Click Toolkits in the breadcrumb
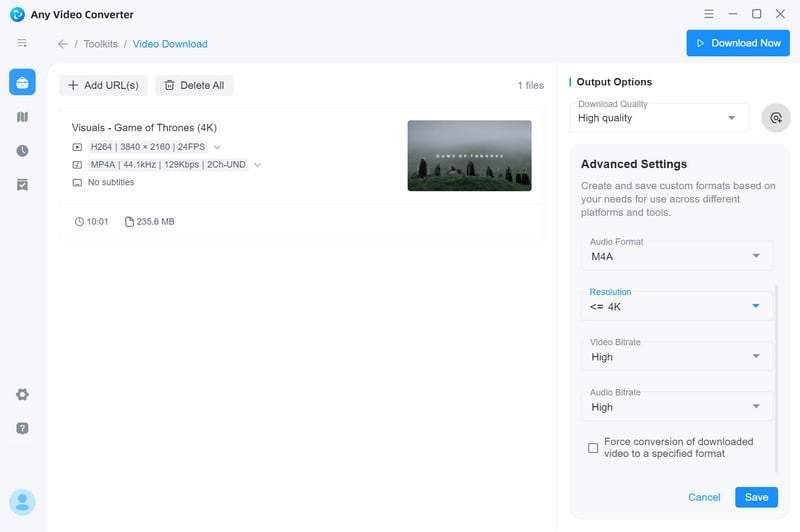 [101, 44]
